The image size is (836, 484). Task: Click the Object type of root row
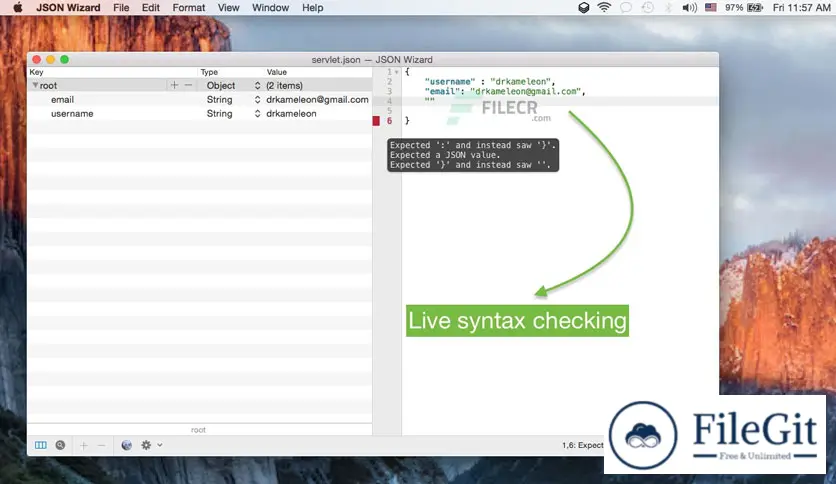point(221,85)
